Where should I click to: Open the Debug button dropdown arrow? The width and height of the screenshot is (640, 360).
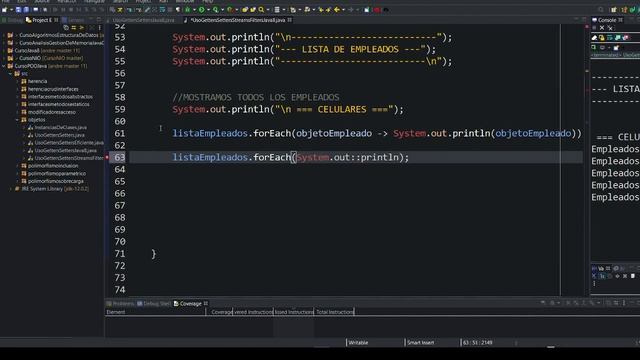pyautogui.click(x=194, y=9)
